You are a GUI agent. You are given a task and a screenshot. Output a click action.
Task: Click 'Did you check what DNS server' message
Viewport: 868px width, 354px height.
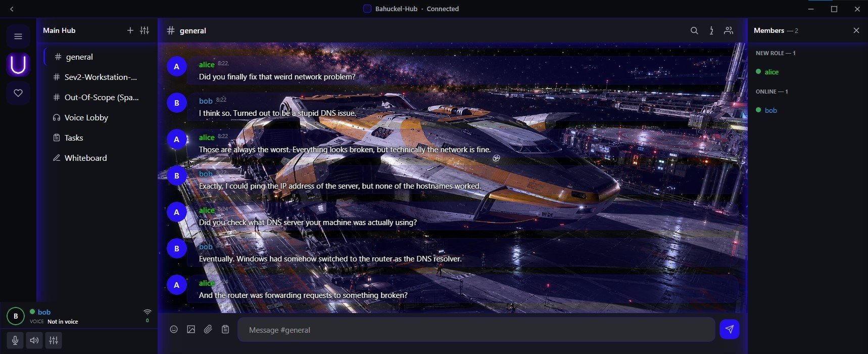click(x=308, y=223)
